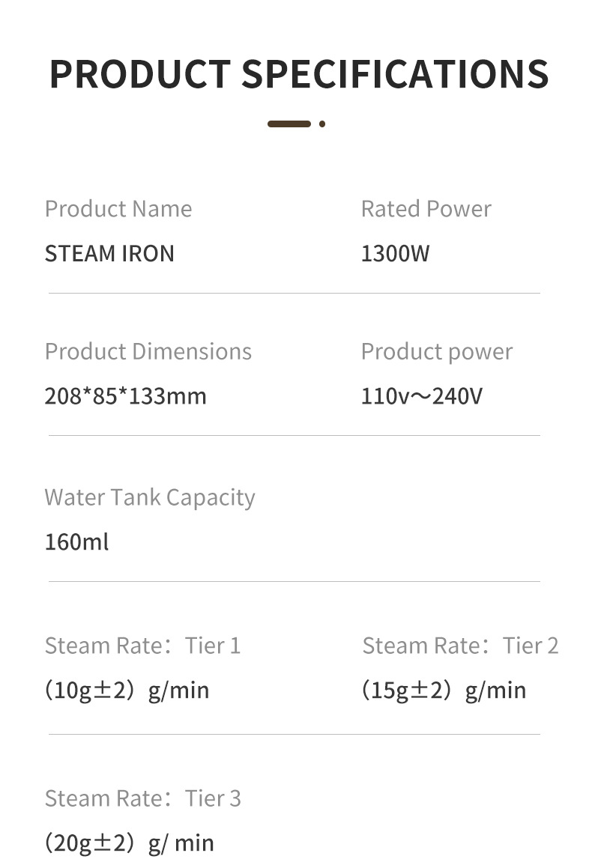
Task: Select the Rated Power label
Action: [x=426, y=209]
